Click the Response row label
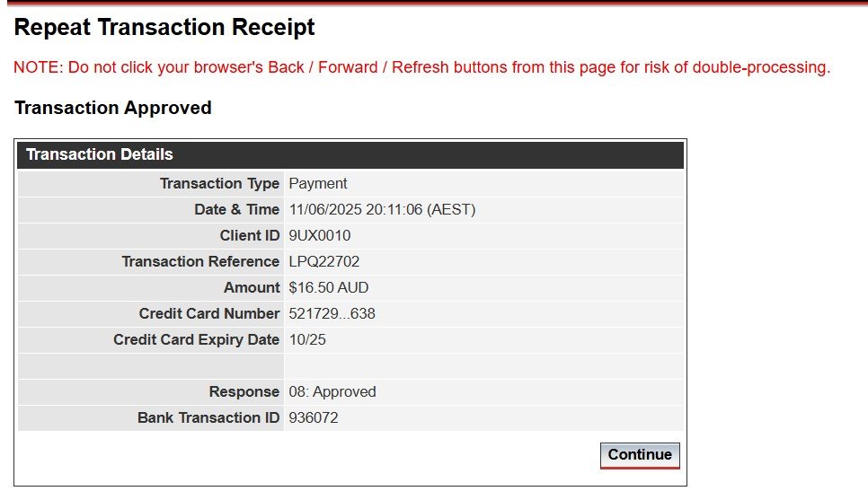Image resolution: width=868 pixels, height=500 pixels. (244, 391)
